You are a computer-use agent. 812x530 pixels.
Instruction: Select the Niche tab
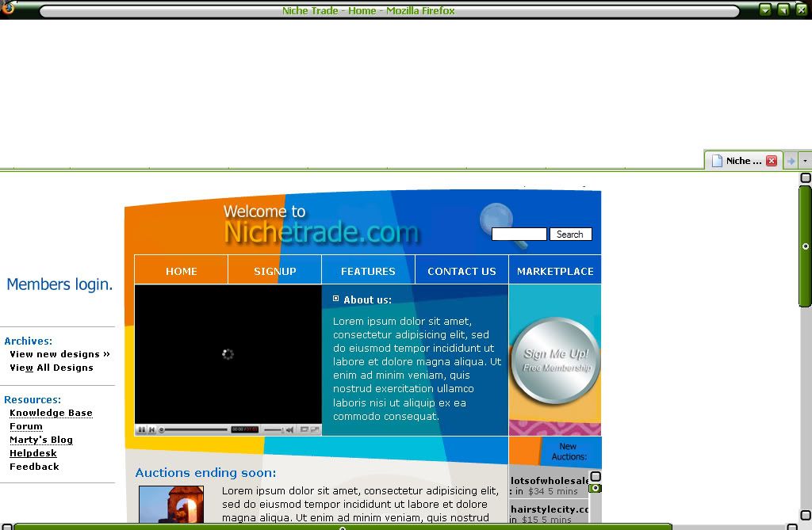click(743, 161)
